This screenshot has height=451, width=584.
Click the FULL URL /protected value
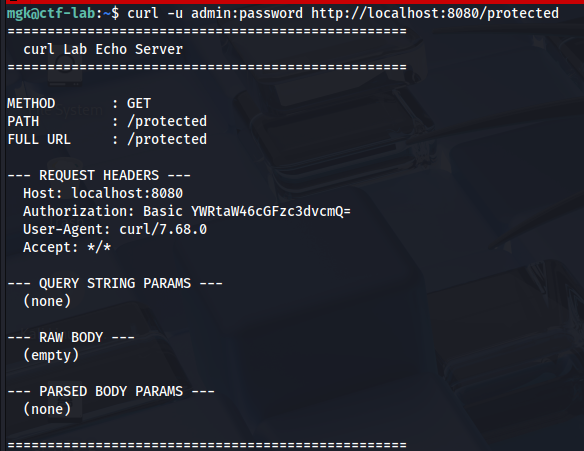167,139
